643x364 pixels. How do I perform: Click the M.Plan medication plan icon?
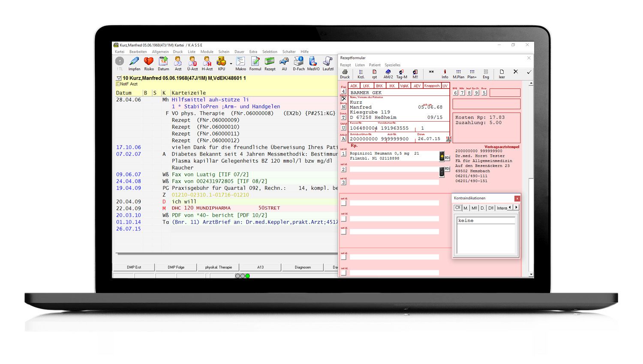(458, 74)
